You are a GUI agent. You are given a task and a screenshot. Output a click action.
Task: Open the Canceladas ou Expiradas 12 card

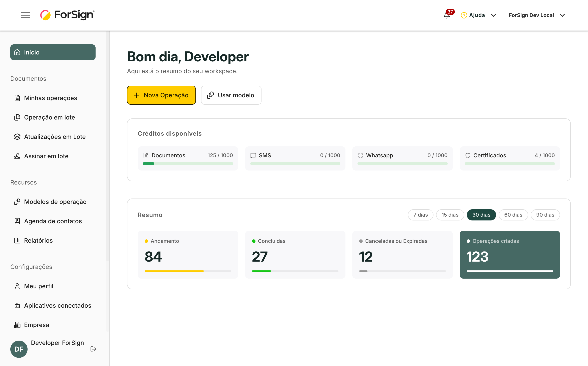[402, 255]
